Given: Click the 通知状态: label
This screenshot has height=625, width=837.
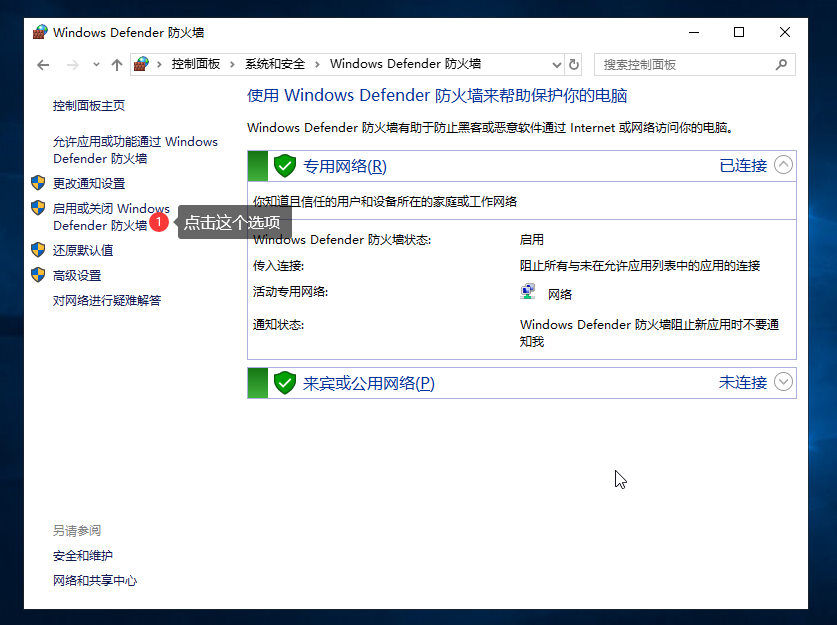Looking at the screenshot, I should point(278,325).
